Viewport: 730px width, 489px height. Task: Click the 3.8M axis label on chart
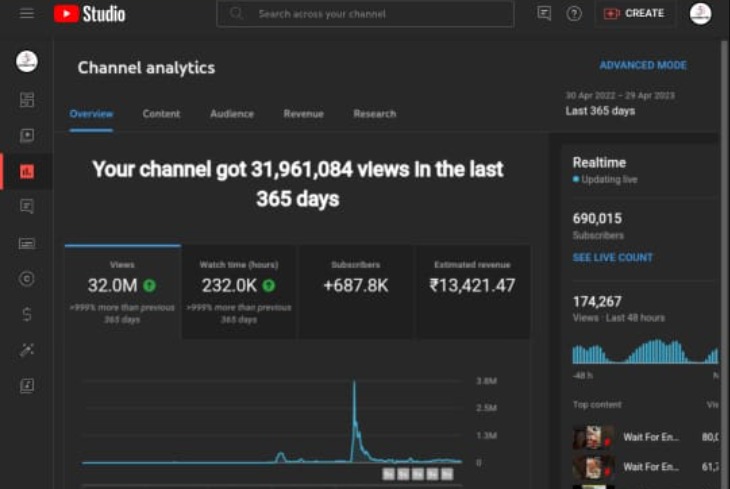tap(487, 381)
